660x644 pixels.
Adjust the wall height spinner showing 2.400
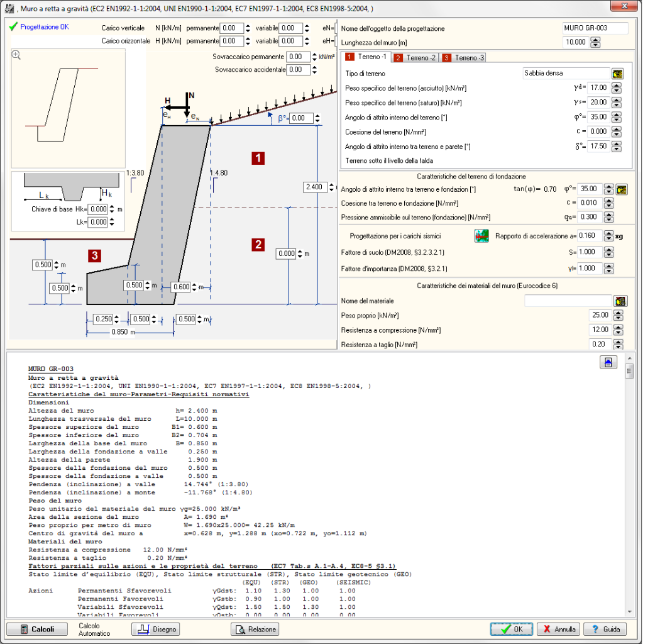pyautogui.click(x=331, y=187)
